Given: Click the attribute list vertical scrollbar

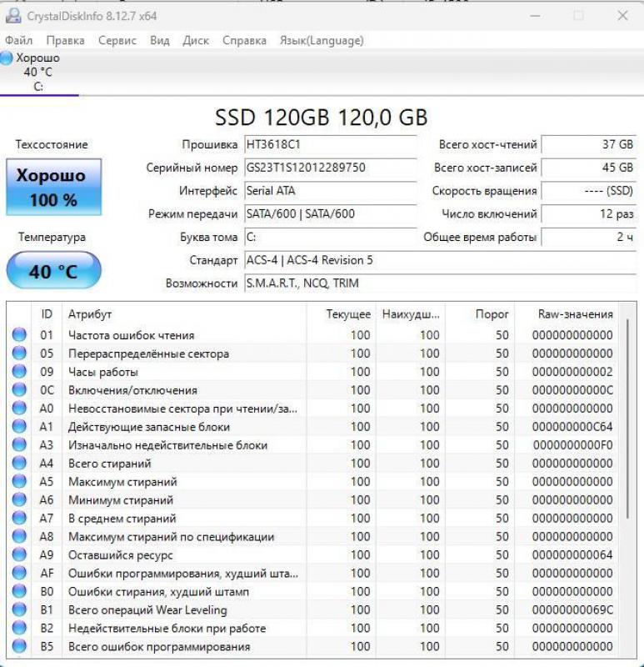Looking at the screenshot, I should pyautogui.click(x=627, y=417).
